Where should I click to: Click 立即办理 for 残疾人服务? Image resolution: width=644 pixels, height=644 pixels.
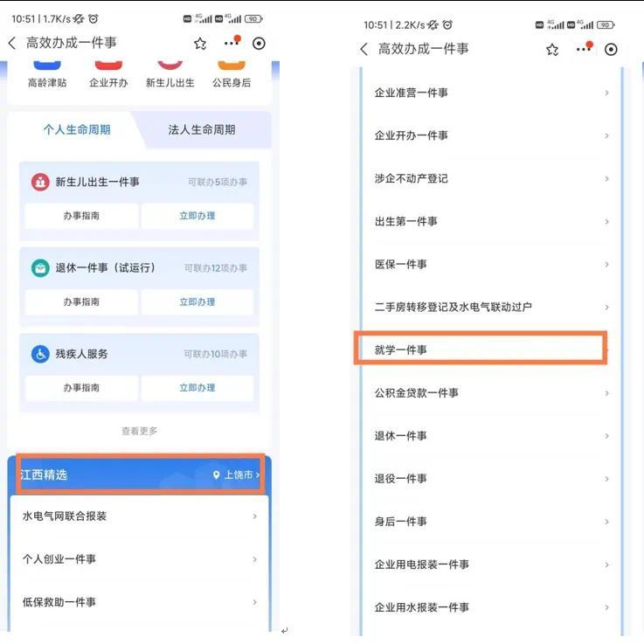(x=197, y=388)
